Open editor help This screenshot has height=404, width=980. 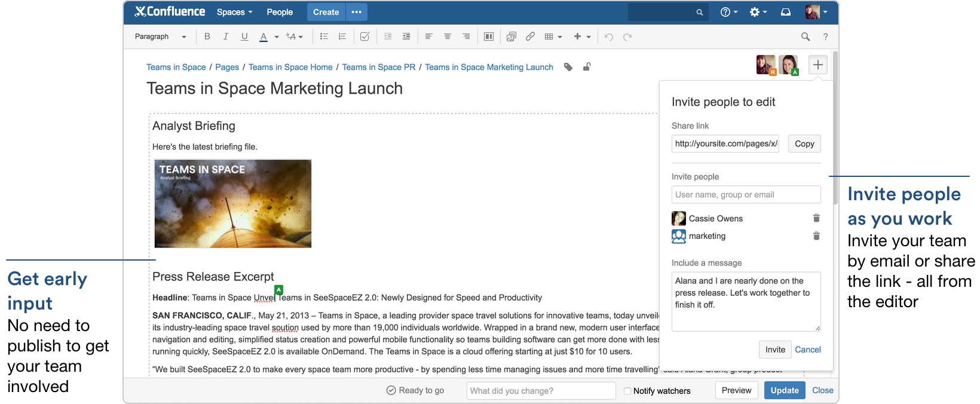coord(826,36)
